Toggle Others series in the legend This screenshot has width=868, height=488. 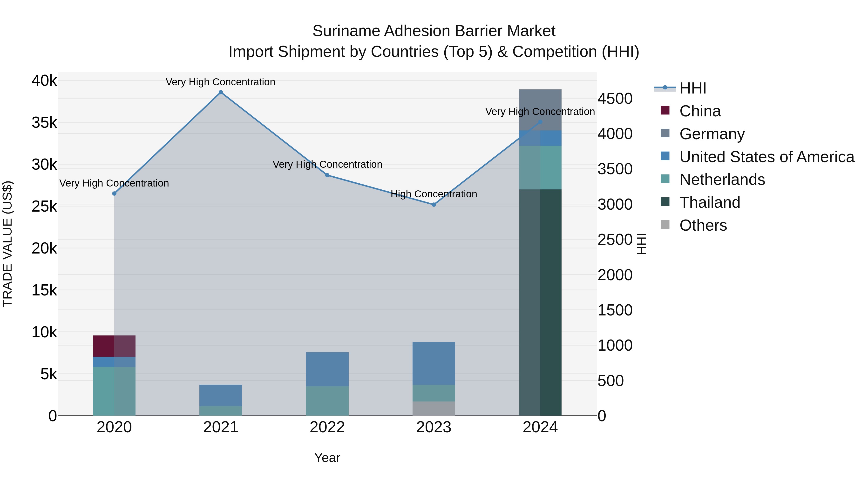pos(694,225)
